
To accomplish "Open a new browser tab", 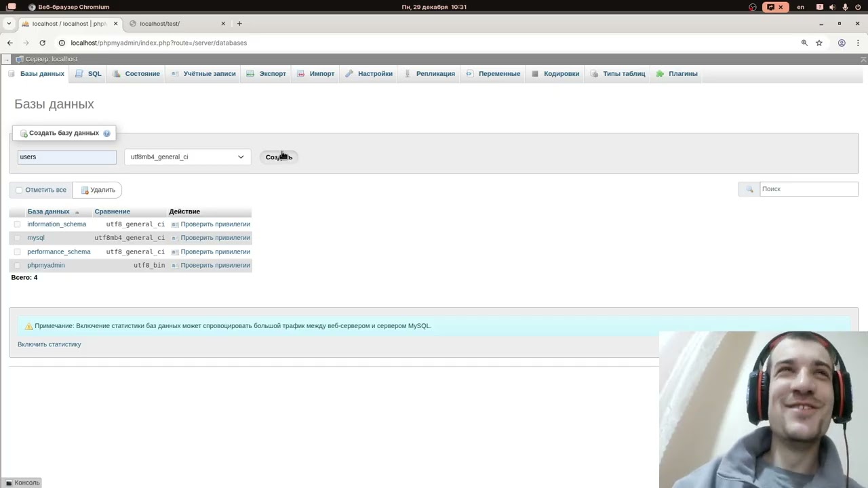I will coord(239,24).
